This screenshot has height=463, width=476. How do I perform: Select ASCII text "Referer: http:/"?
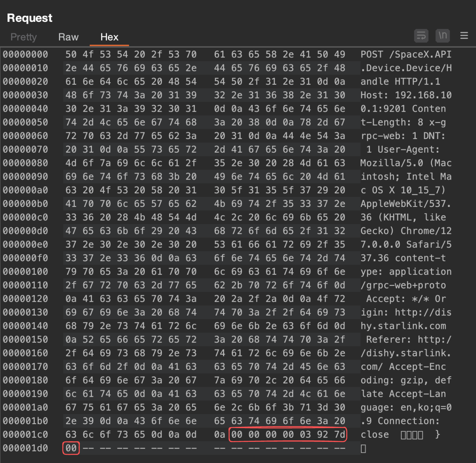[409, 339]
